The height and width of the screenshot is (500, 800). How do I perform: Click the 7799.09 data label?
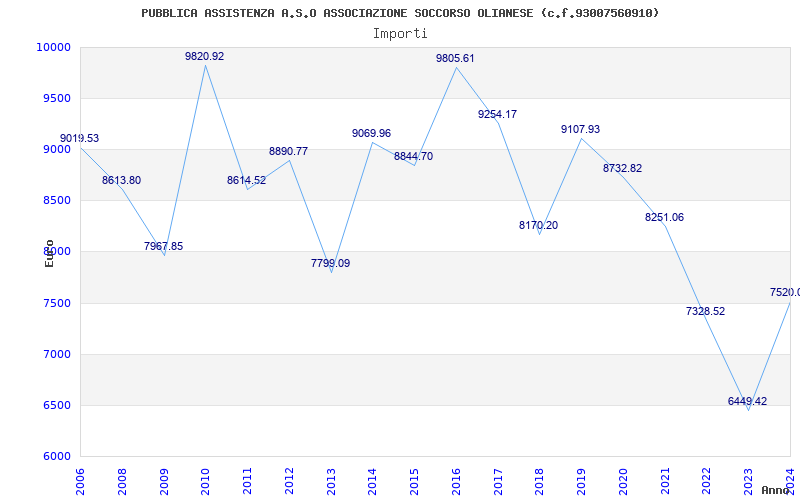[331, 264]
